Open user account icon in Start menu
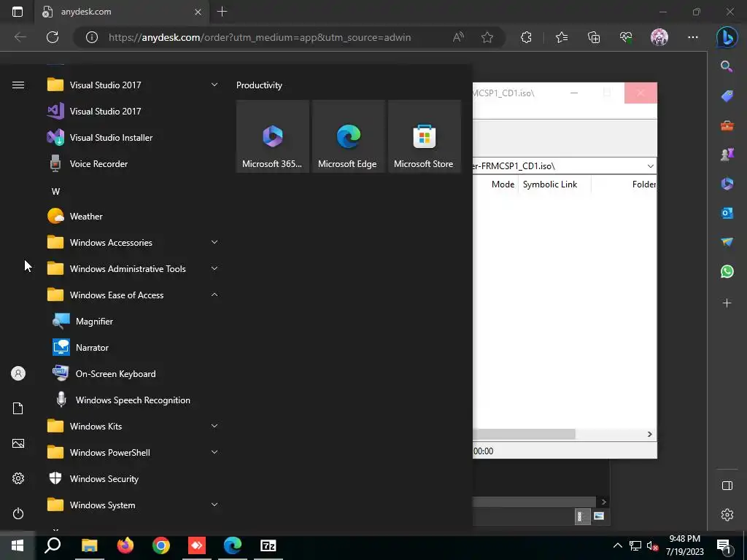The width and height of the screenshot is (747, 560). pyautogui.click(x=18, y=373)
